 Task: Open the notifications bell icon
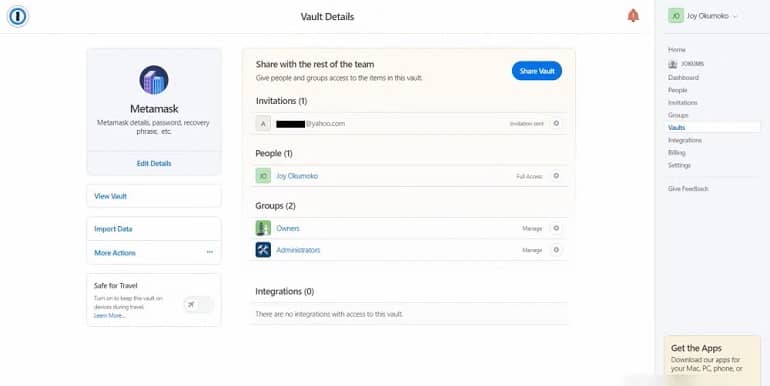(x=633, y=16)
